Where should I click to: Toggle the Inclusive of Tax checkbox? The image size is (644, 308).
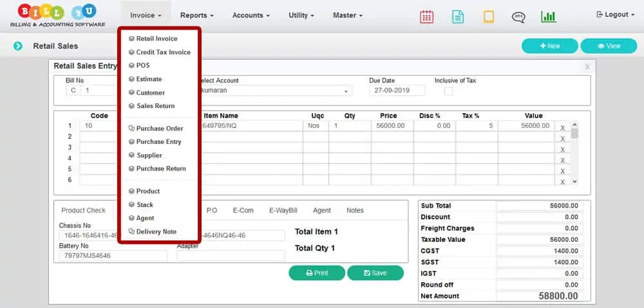(448, 91)
